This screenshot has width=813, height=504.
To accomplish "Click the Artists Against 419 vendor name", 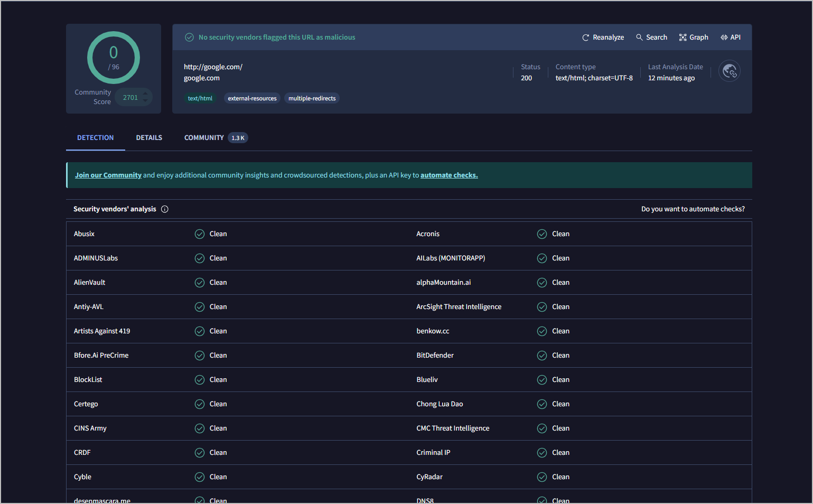I will pos(102,331).
